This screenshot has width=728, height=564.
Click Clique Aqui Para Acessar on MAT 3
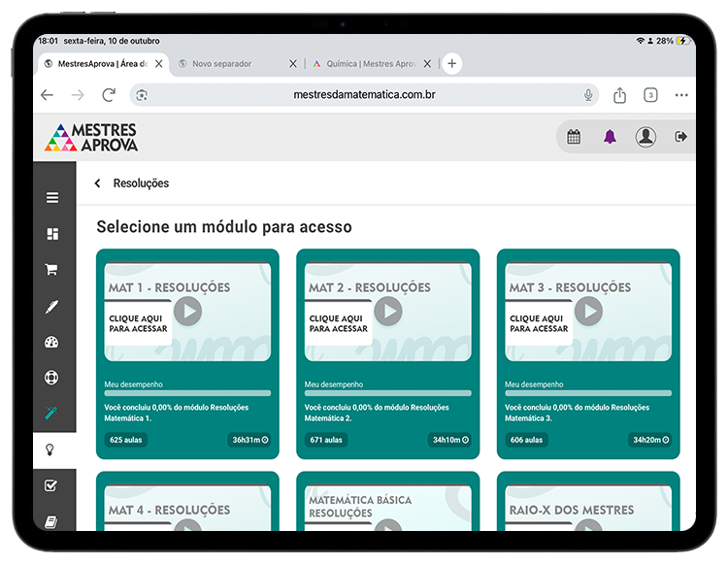[539, 323]
